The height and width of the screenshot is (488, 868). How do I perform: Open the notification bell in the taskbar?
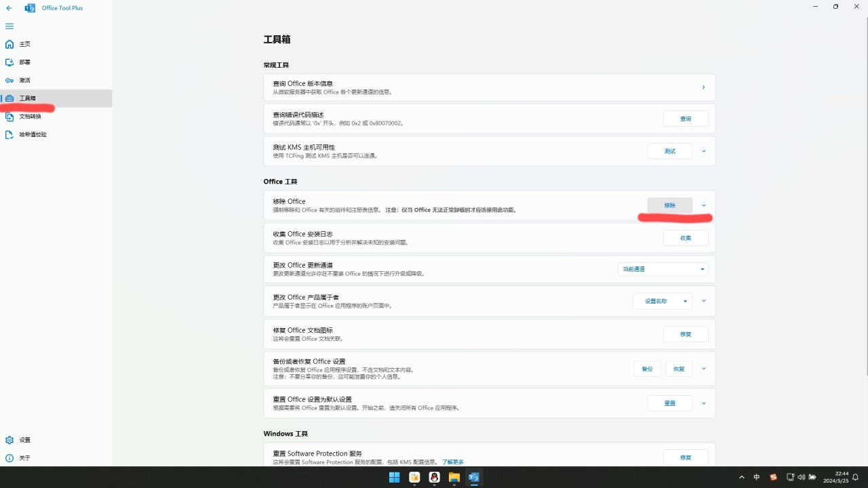[856, 477]
